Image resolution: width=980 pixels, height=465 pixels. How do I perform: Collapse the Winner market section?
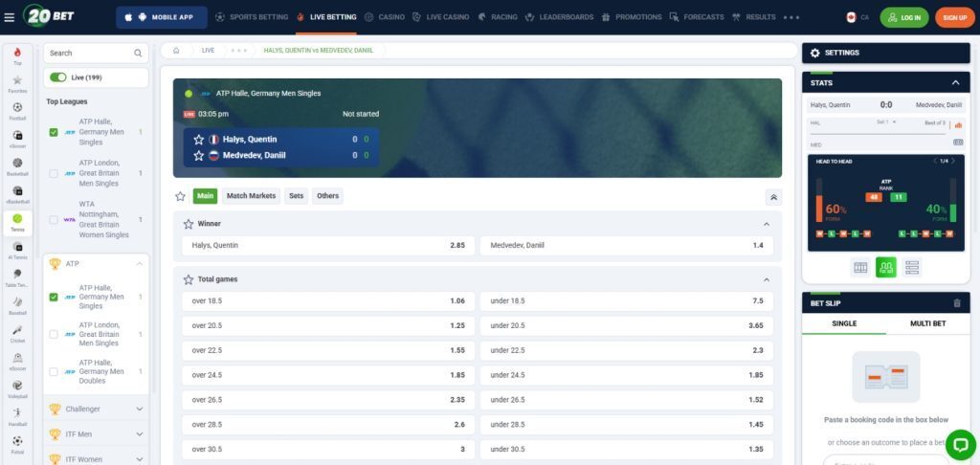pos(767,224)
